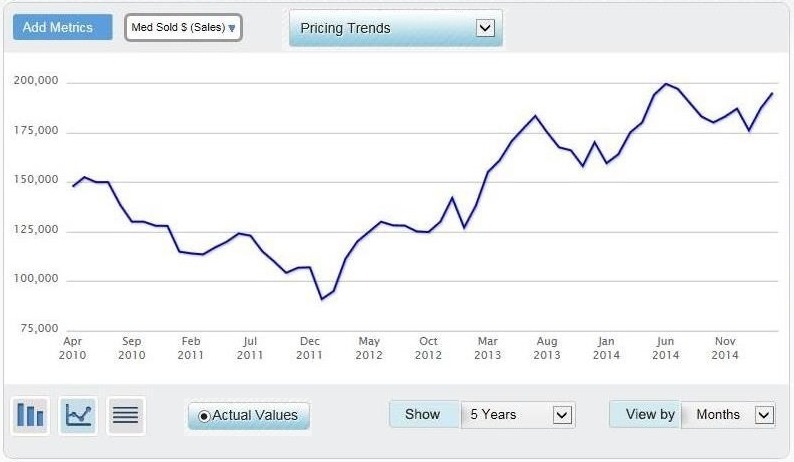Click the blue arrow beside Med Sold $

tap(232, 28)
